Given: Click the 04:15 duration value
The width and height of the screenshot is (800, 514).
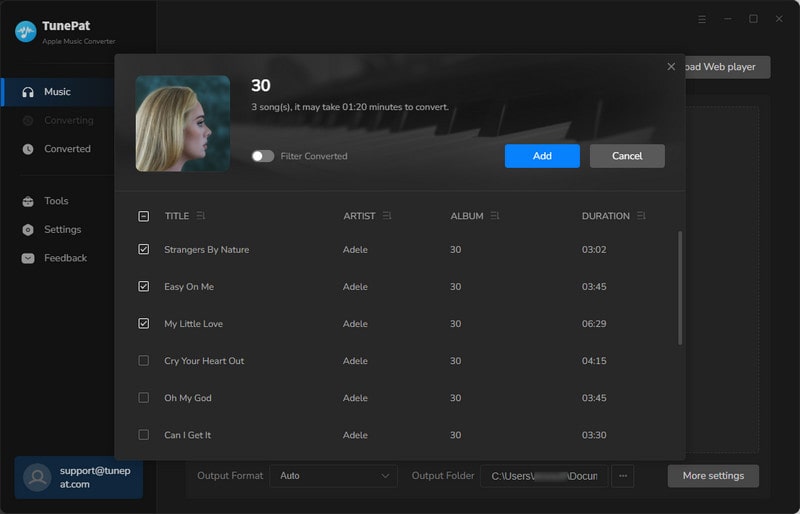Looking at the screenshot, I should pyautogui.click(x=594, y=361).
